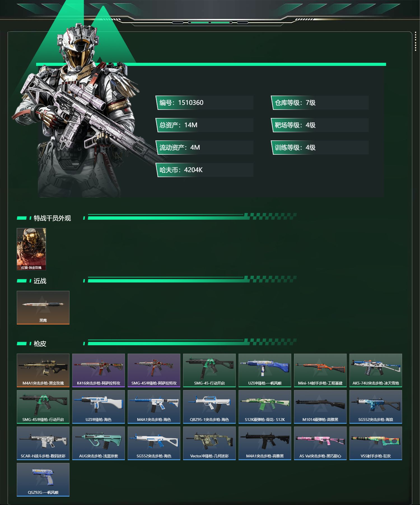Select the QBZ95-1突击步枪-海色 skin

pos(209,407)
